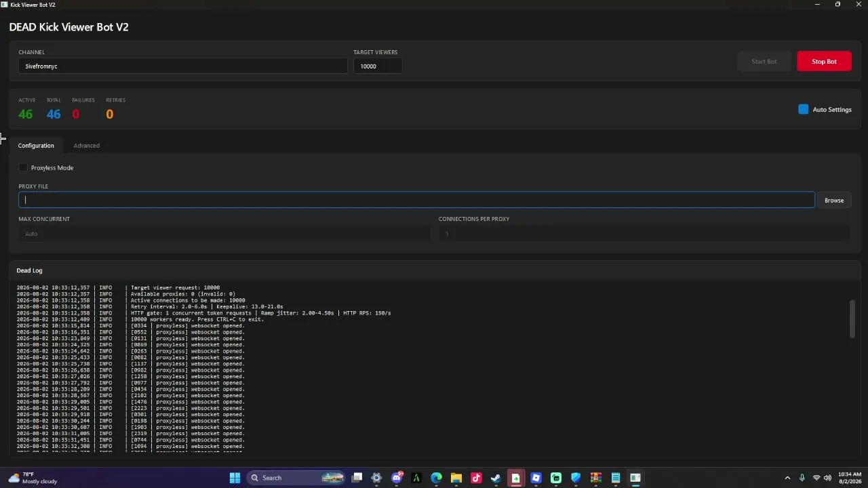The width and height of the screenshot is (868, 488).
Task: Click the Dead Log heading
Action: (29, 270)
